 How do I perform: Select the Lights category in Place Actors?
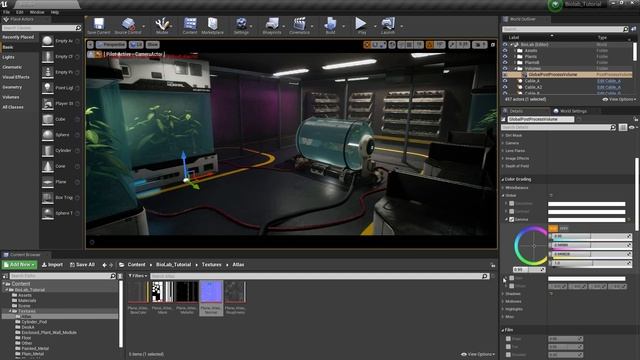(8, 57)
